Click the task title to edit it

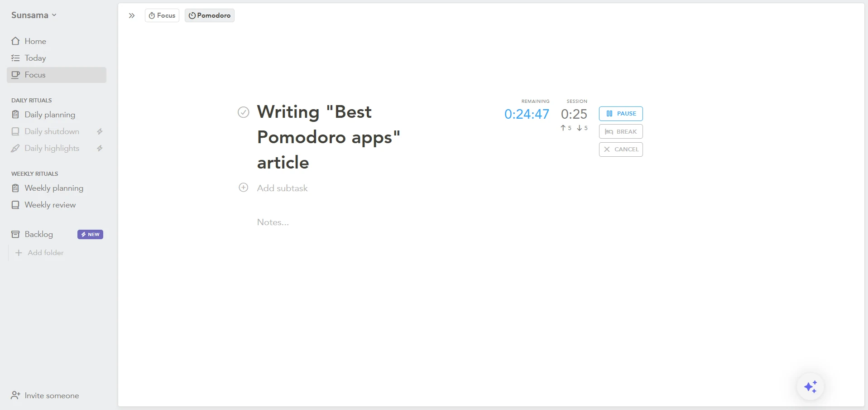(329, 137)
